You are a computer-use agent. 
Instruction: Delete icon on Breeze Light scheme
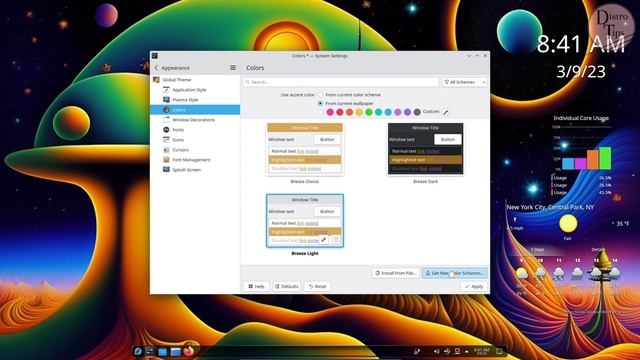tap(336, 240)
